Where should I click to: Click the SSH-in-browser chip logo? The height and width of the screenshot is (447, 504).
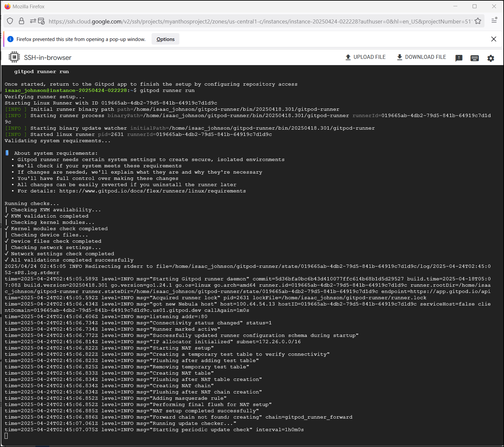point(14,57)
